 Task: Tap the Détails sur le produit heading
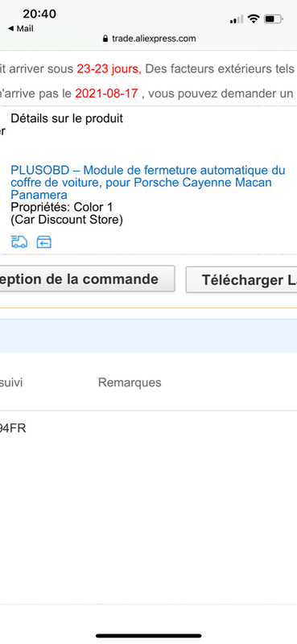click(67, 118)
